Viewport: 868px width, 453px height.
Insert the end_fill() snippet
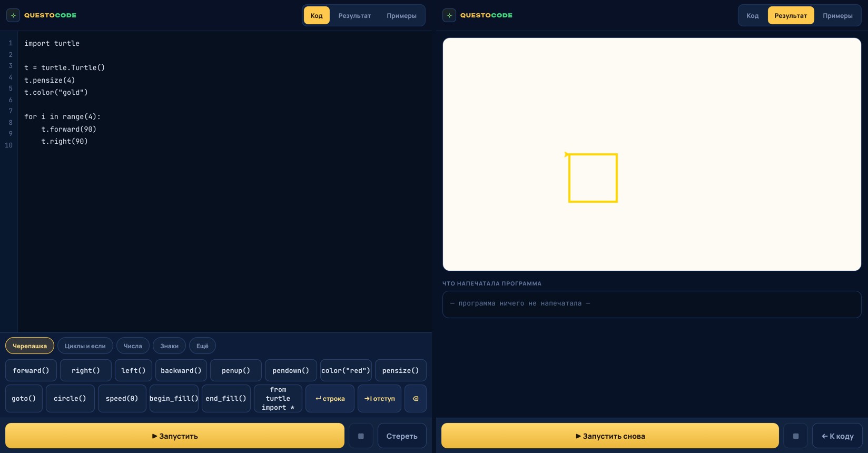226,399
